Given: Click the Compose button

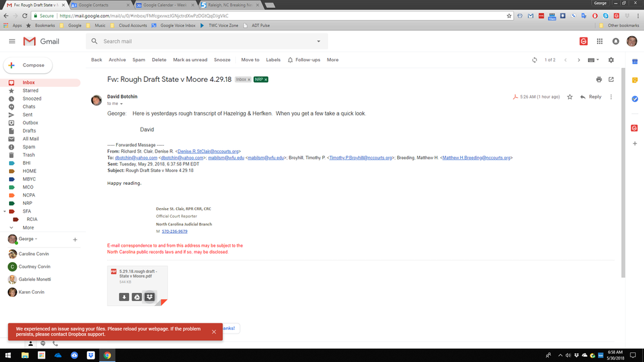Looking at the screenshot, I should 28,65.
